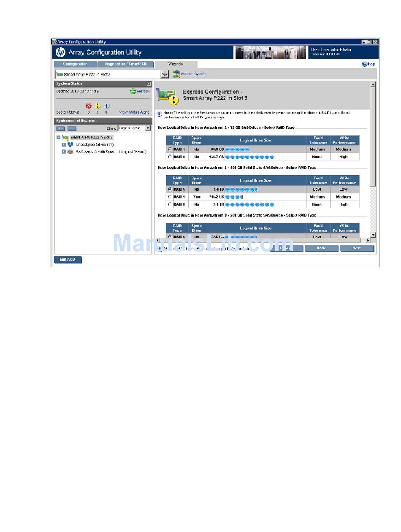Click the Cancel button
Screen dimensions: 401x532
[x=286, y=248]
